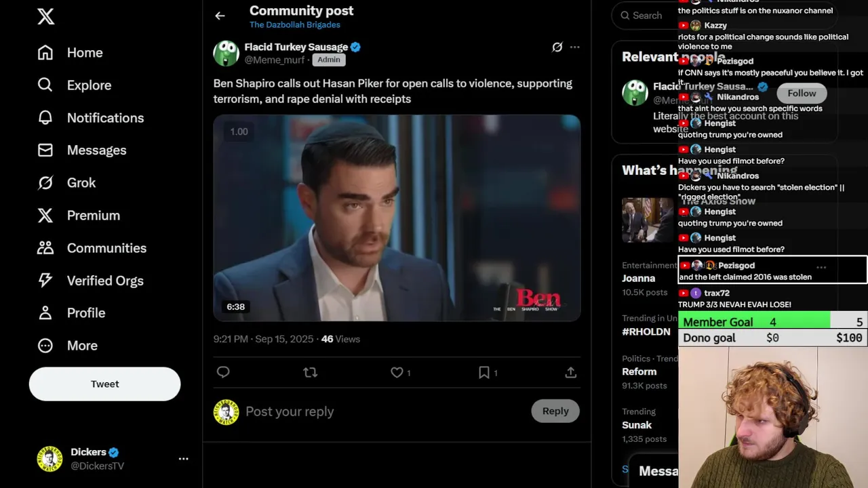Click the Admin badge next to @Meme_murf
This screenshot has width=868, height=488.
(x=329, y=60)
